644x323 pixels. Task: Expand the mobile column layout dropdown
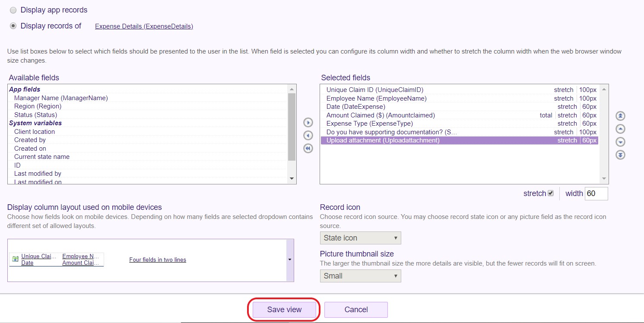289,260
